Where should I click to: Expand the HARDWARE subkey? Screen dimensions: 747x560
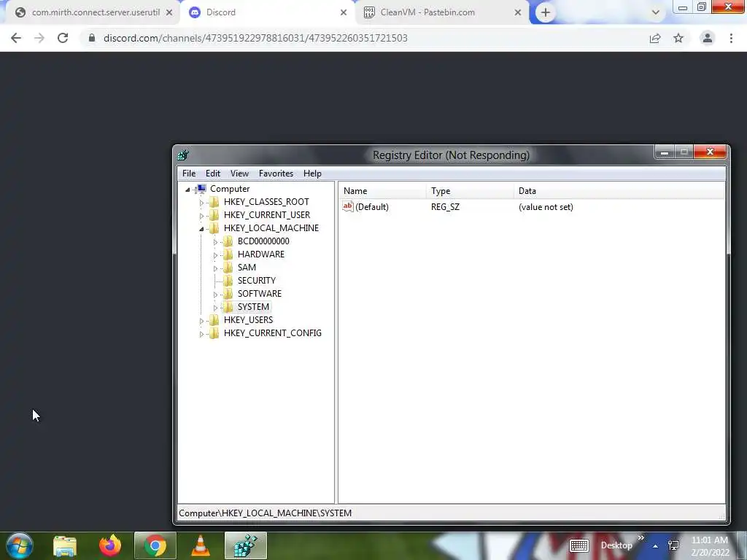(215, 255)
